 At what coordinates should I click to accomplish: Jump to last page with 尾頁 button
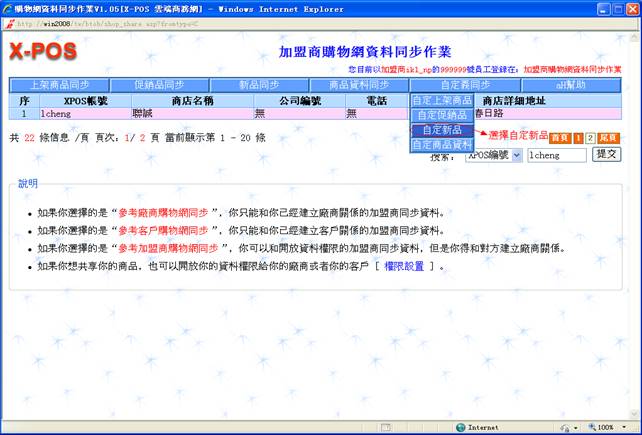pos(611,137)
